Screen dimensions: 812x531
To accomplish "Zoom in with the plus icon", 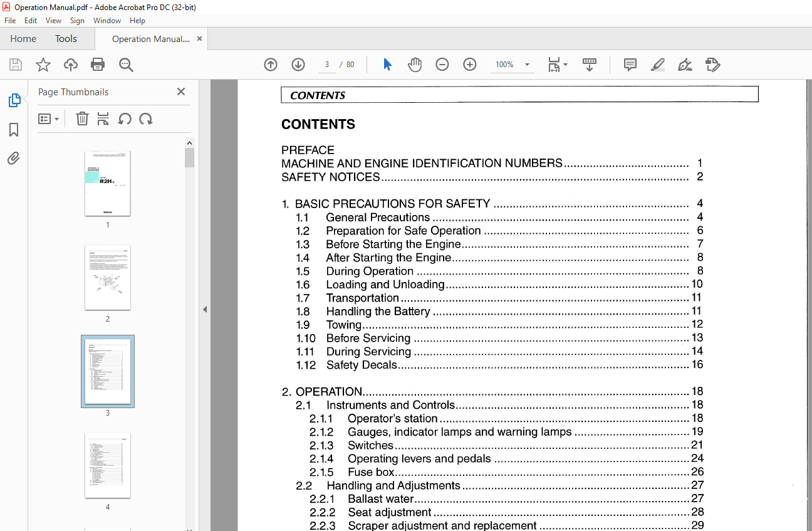I will pos(470,65).
